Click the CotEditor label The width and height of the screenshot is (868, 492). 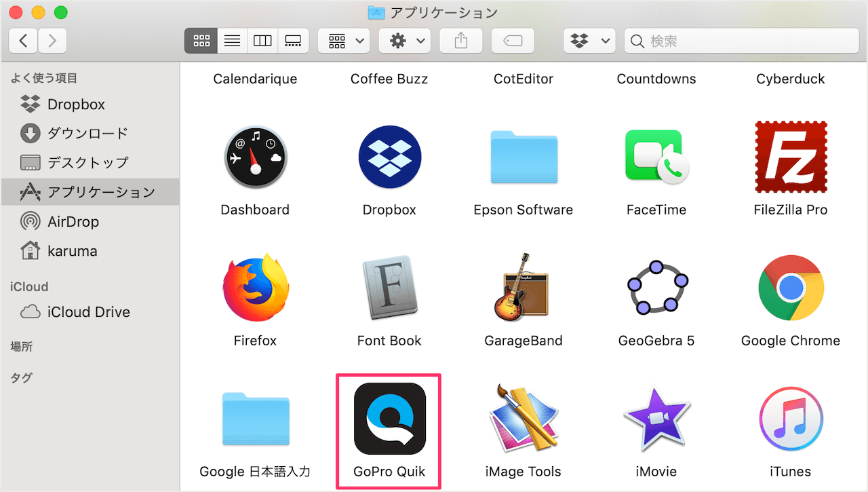tap(524, 79)
